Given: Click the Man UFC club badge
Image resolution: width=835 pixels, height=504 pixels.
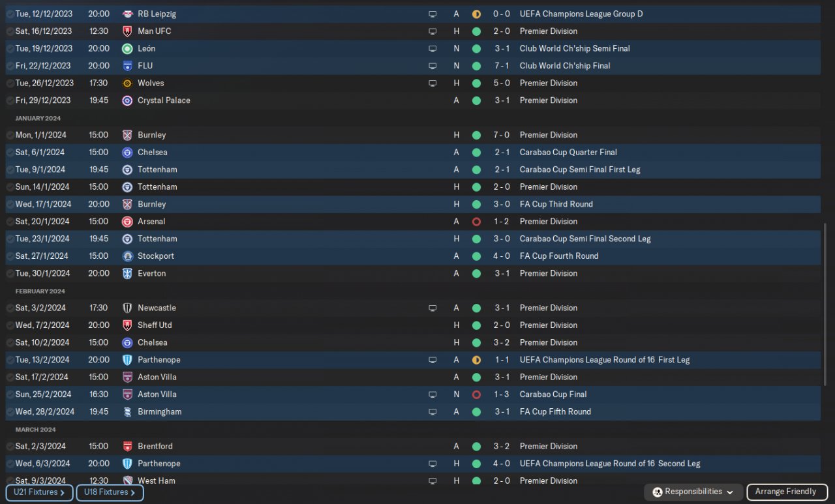Looking at the screenshot, I should coord(127,31).
